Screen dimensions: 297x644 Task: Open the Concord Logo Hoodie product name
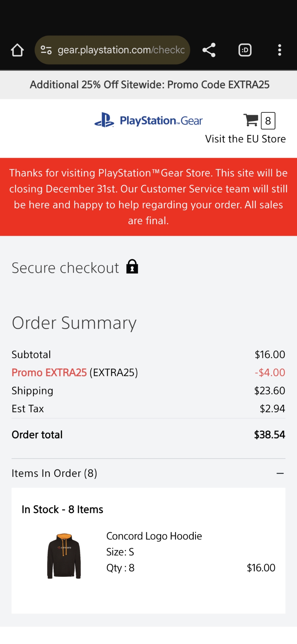click(154, 536)
